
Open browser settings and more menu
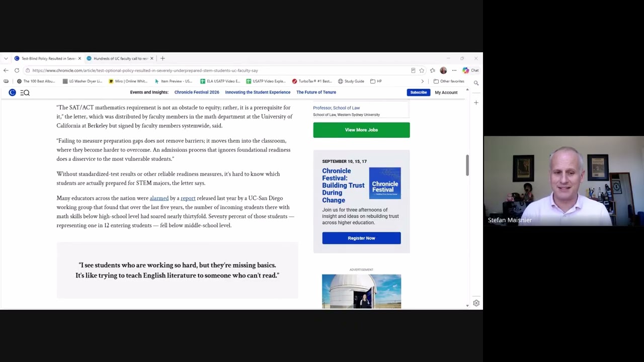pos(454,70)
